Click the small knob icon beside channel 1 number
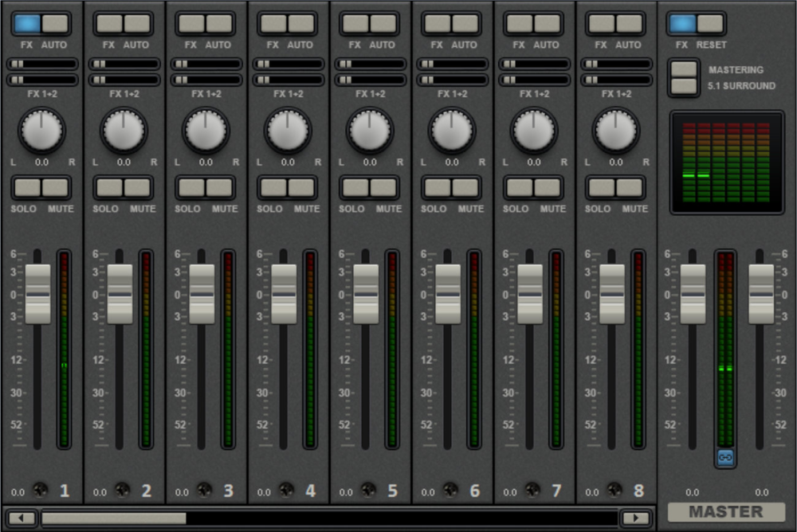The width and height of the screenshot is (797, 532). click(x=40, y=490)
